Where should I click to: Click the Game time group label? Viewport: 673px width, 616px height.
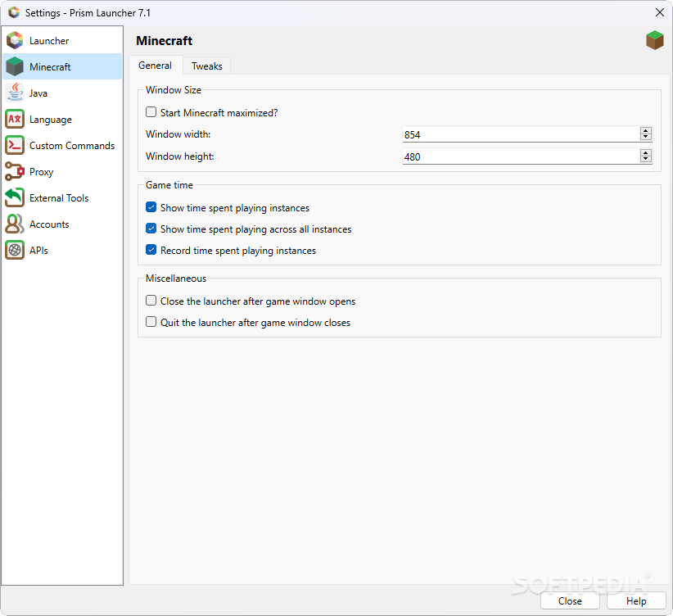click(x=169, y=185)
